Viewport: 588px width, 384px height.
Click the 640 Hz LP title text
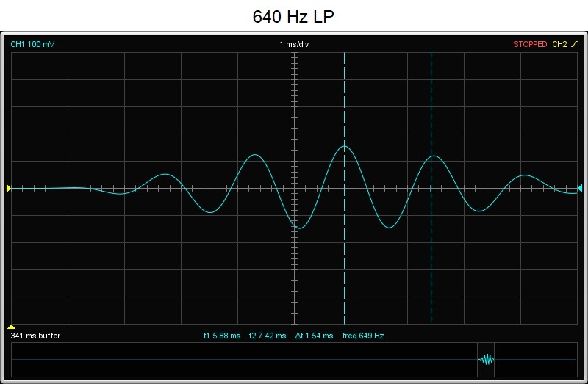(293, 16)
